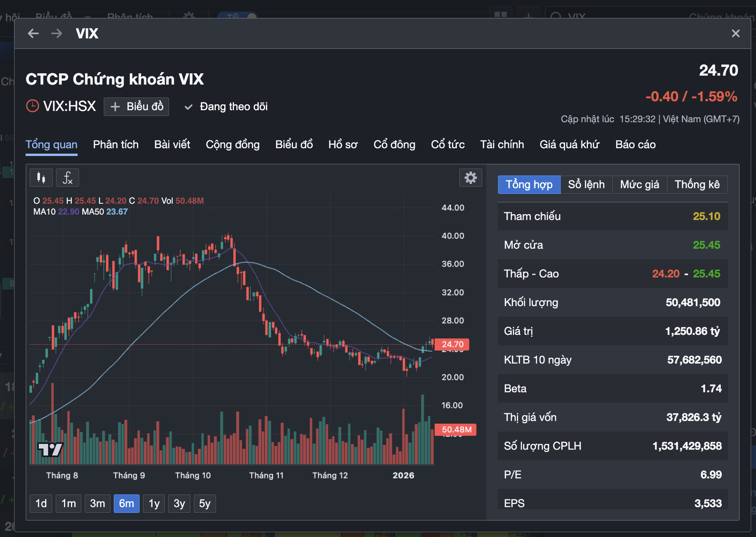
Task: Open the candlestick chart type icon
Action: (x=41, y=178)
